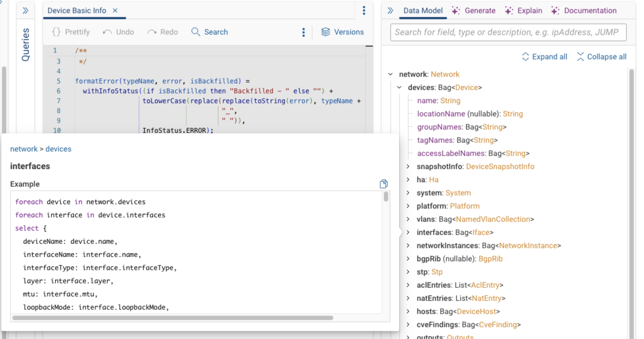
Task: Click the Expand all link
Action: 549,57
